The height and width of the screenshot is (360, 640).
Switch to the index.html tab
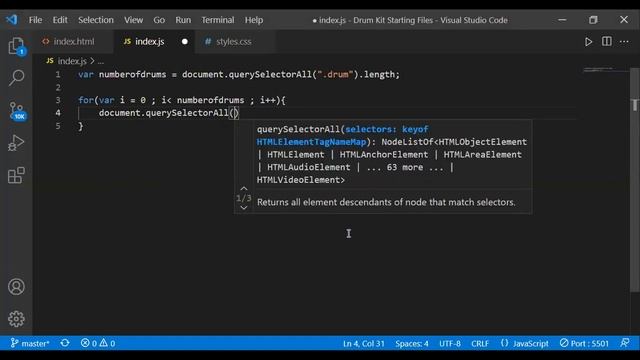(x=73, y=41)
